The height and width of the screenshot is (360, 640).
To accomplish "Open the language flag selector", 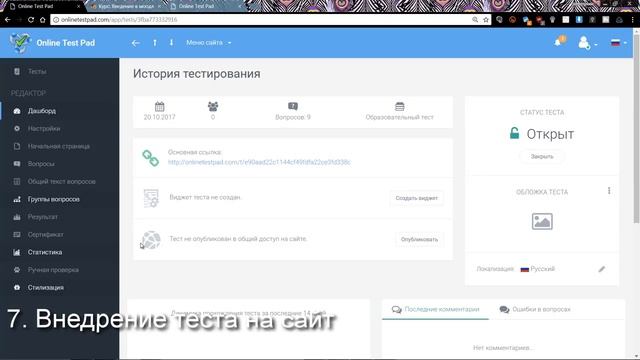I will coord(618,42).
